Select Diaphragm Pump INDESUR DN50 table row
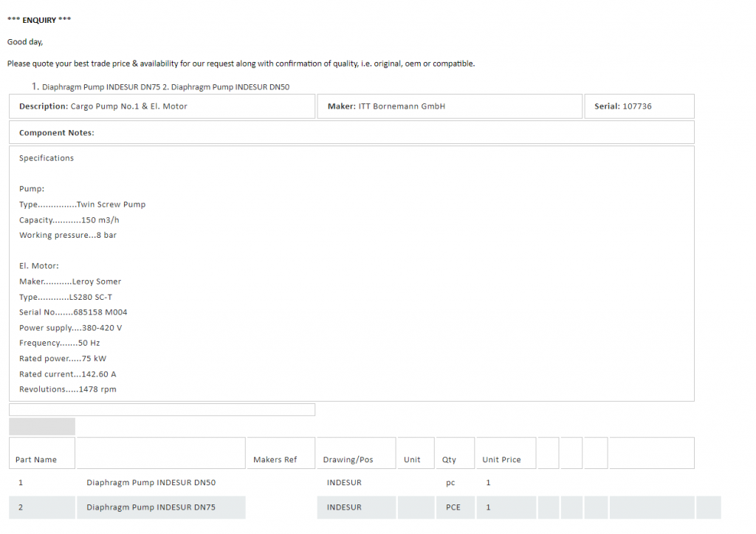The width and height of the screenshot is (756, 534). 151,482
